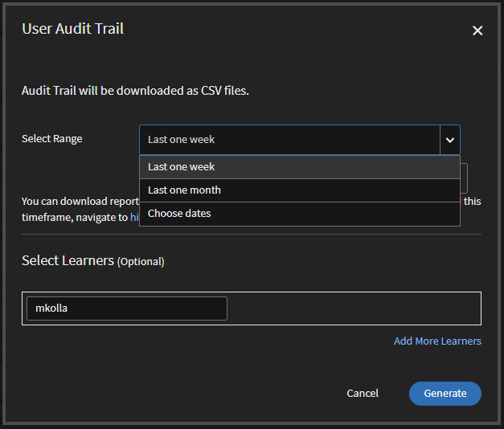This screenshot has height=429, width=504.
Task: Click the Select Range box showing Last one week
Action: tap(289, 140)
